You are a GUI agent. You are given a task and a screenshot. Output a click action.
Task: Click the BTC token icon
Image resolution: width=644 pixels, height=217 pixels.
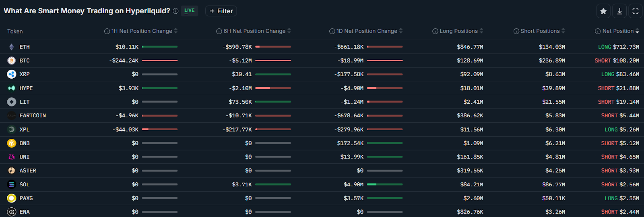tap(12, 61)
